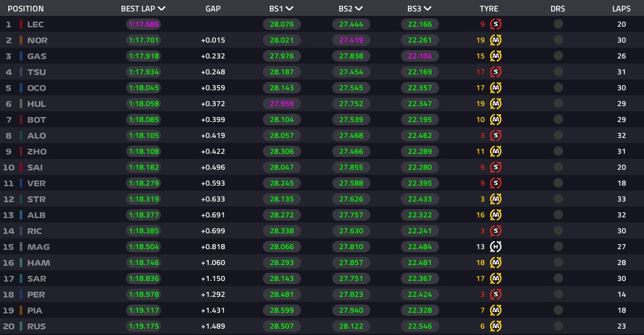Screen dimensions: 644x335
Task: Click the DRS indicator for LEC
Action: (x=558, y=24)
